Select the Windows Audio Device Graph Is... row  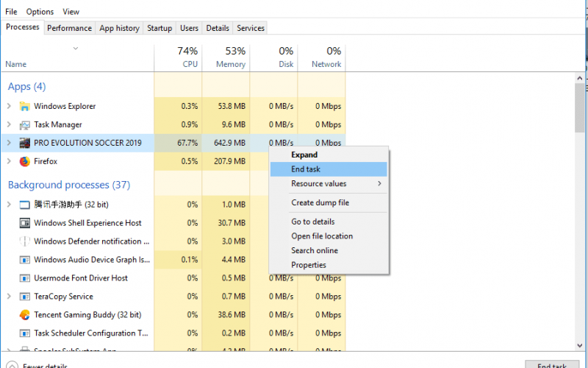coord(173,260)
